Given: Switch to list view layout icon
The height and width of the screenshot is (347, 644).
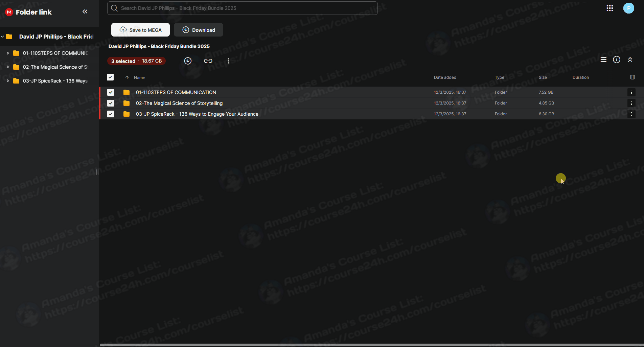Looking at the screenshot, I should tap(603, 60).
